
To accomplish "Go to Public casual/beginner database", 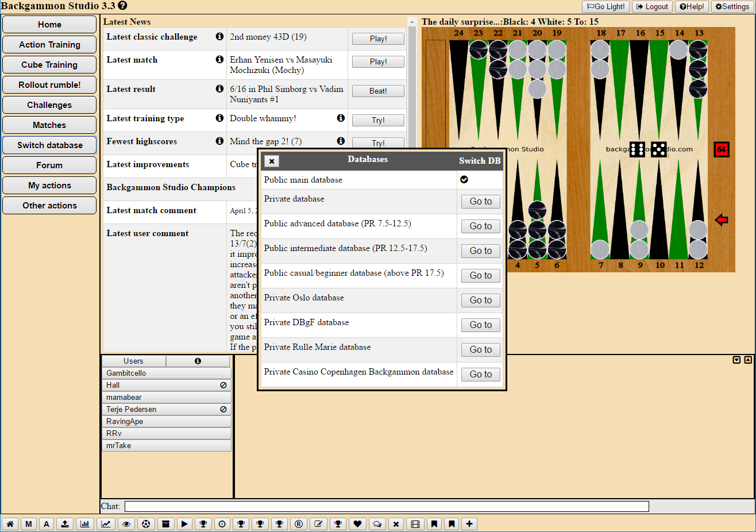I will (481, 276).
